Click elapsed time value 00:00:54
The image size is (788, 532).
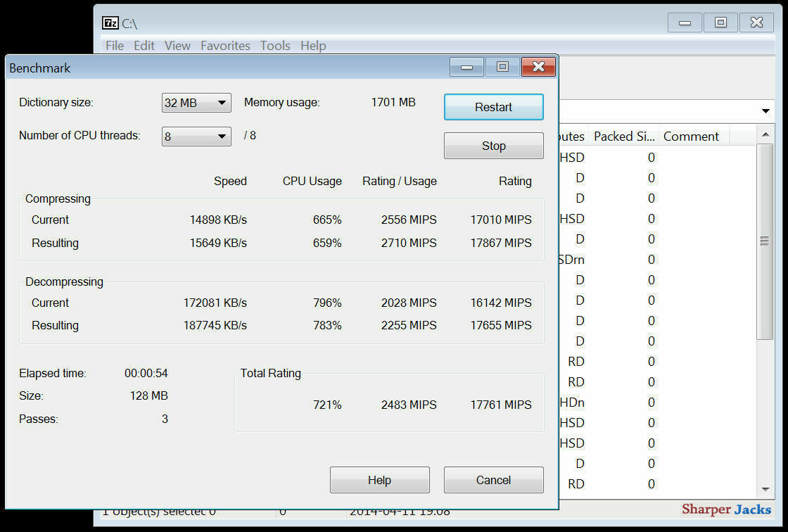pyautogui.click(x=146, y=373)
